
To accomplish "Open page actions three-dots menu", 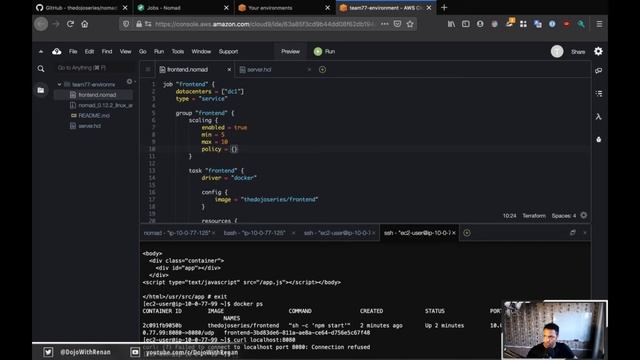I will point(384,24).
